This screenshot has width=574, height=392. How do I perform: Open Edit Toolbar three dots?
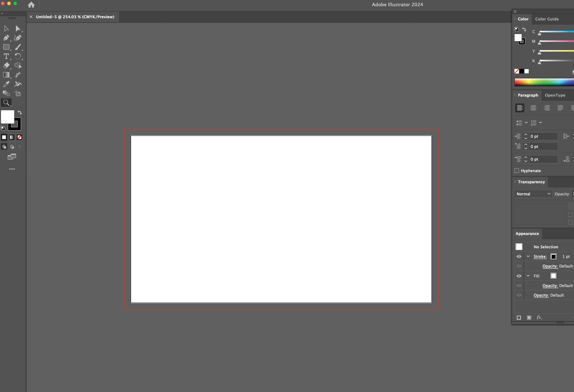12,169
